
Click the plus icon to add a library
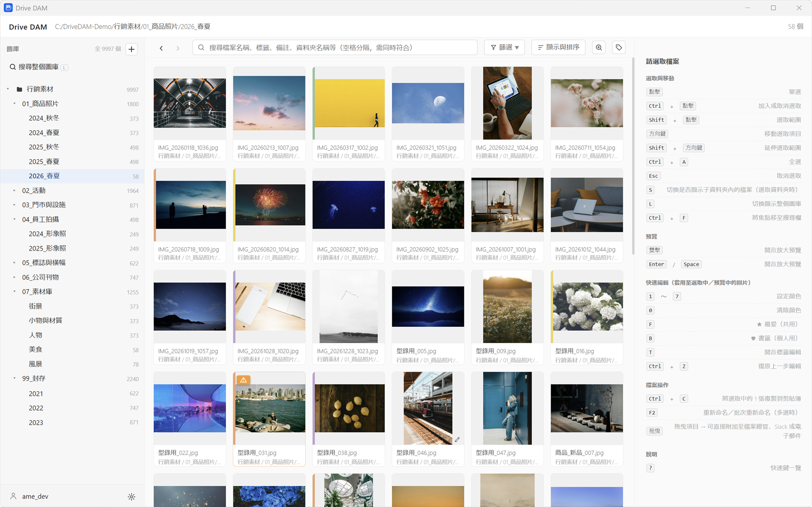(x=132, y=49)
